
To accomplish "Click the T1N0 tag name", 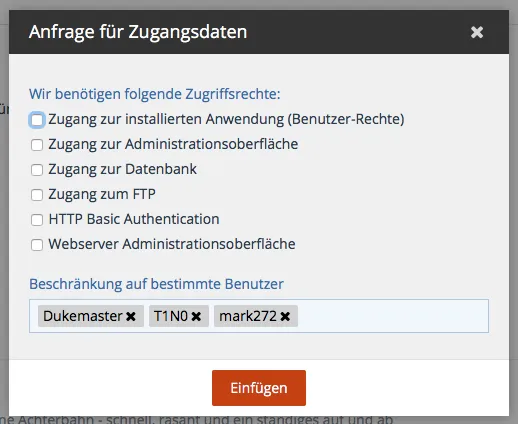I will pyautogui.click(x=171, y=316).
